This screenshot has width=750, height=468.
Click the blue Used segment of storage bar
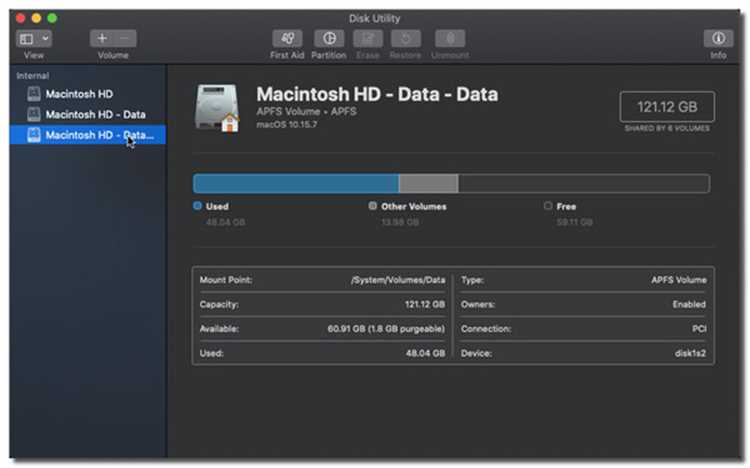(x=296, y=184)
